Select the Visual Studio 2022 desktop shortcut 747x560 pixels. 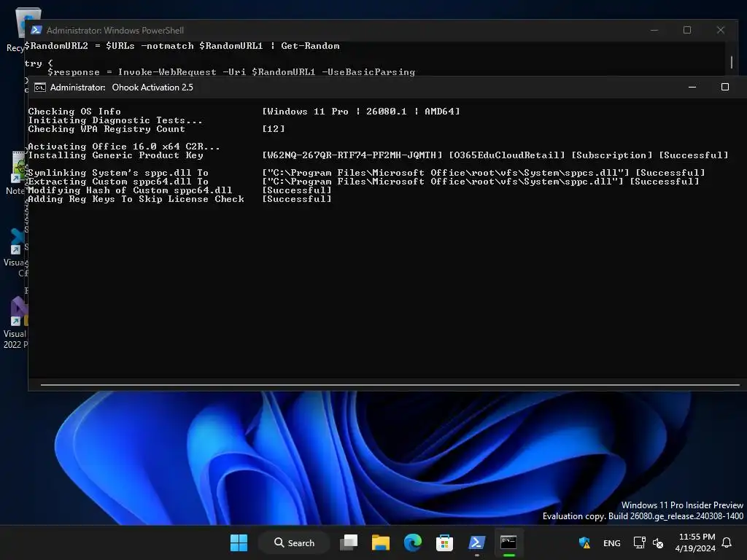(x=15, y=322)
